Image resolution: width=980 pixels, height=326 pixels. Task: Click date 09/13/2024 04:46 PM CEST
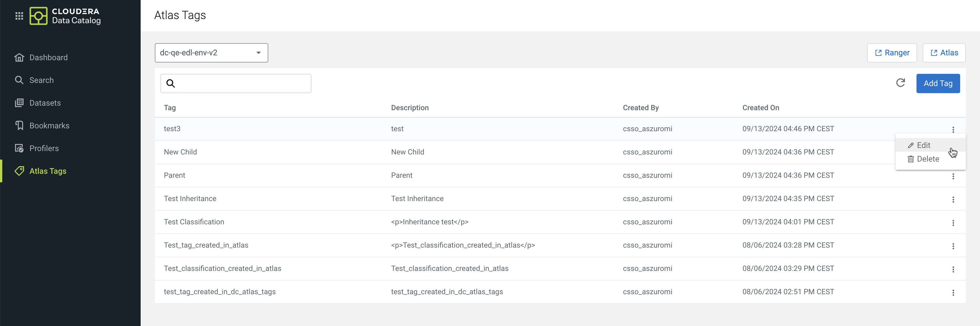point(788,129)
